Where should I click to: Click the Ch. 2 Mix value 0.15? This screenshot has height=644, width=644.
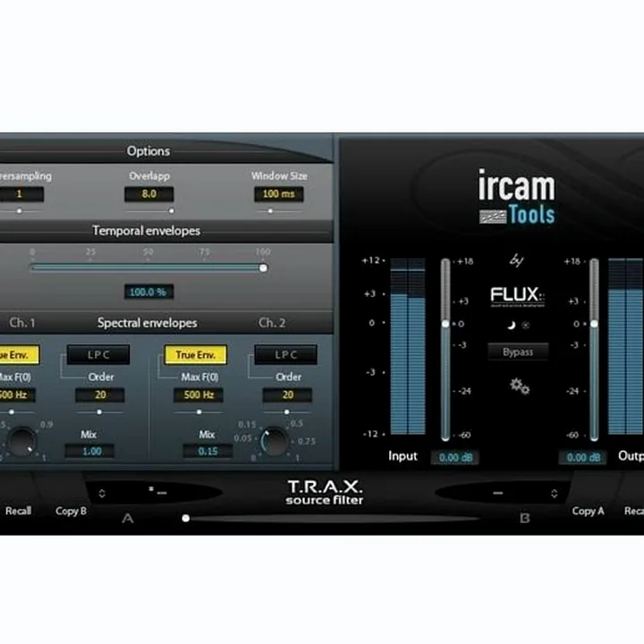pyautogui.click(x=208, y=452)
